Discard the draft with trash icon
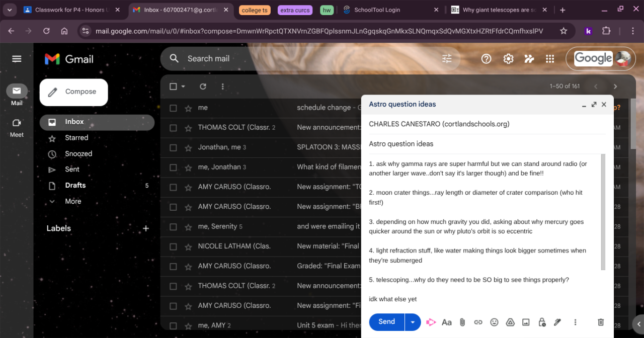644x338 pixels. coord(600,322)
